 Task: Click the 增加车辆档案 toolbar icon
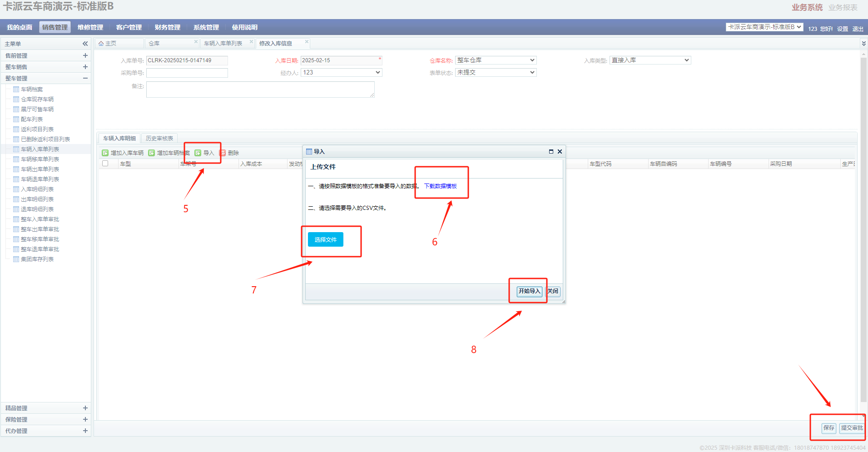(152, 153)
